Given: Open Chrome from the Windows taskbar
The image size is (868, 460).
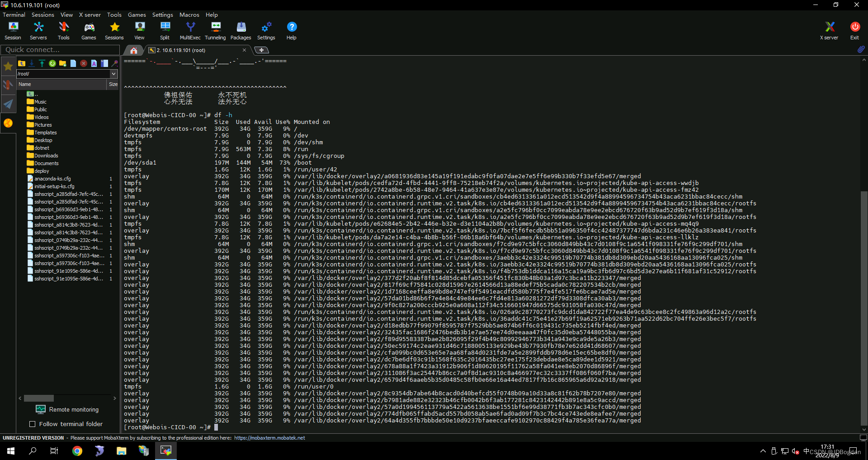Looking at the screenshot, I should [77, 451].
